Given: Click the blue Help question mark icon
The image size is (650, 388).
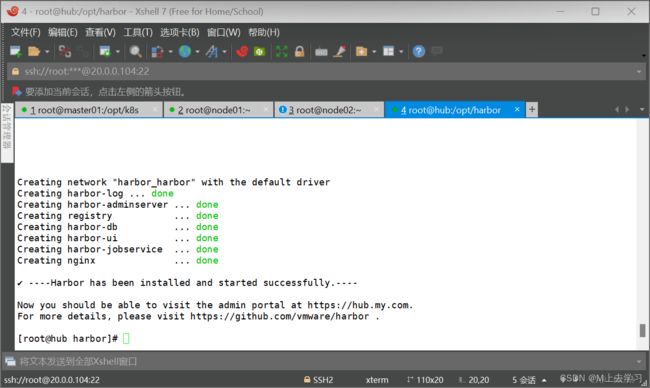Looking at the screenshot, I should coord(419,51).
